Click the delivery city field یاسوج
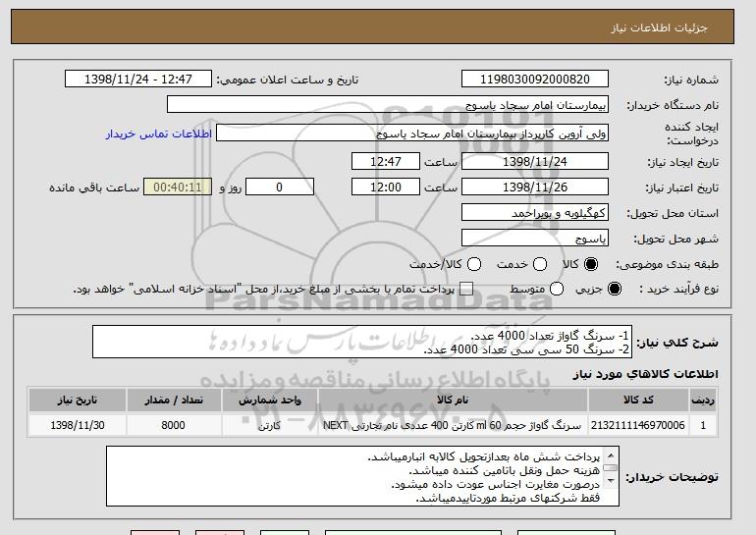The width and height of the screenshot is (756, 535). tap(535, 239)
